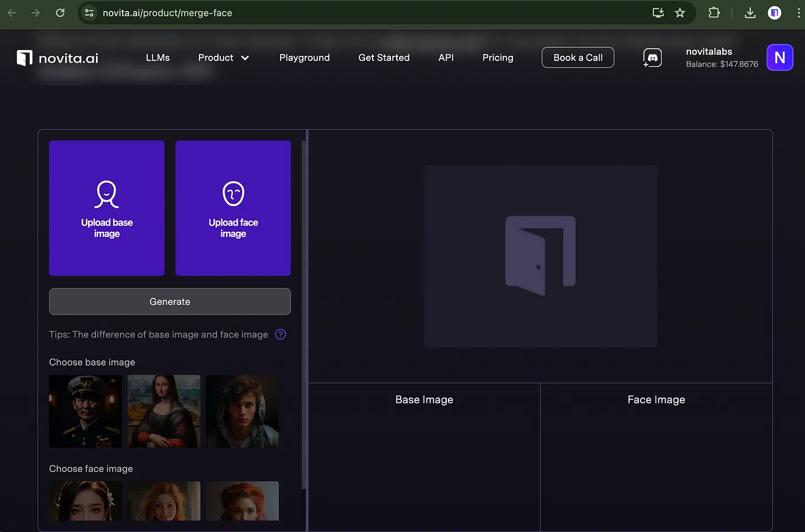805x532 pixels.
Task: Click the novita.ai logo
Action: (x=57, y=58)
